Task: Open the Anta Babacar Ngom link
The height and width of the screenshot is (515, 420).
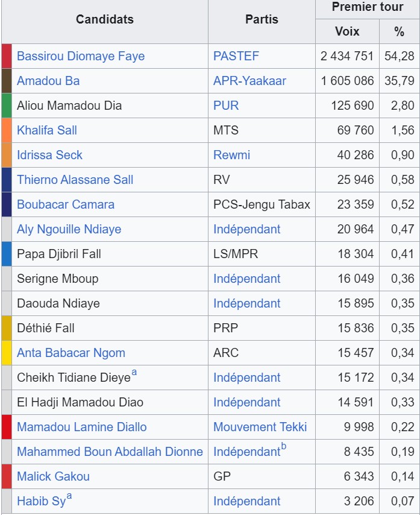Action: (71, 353)
